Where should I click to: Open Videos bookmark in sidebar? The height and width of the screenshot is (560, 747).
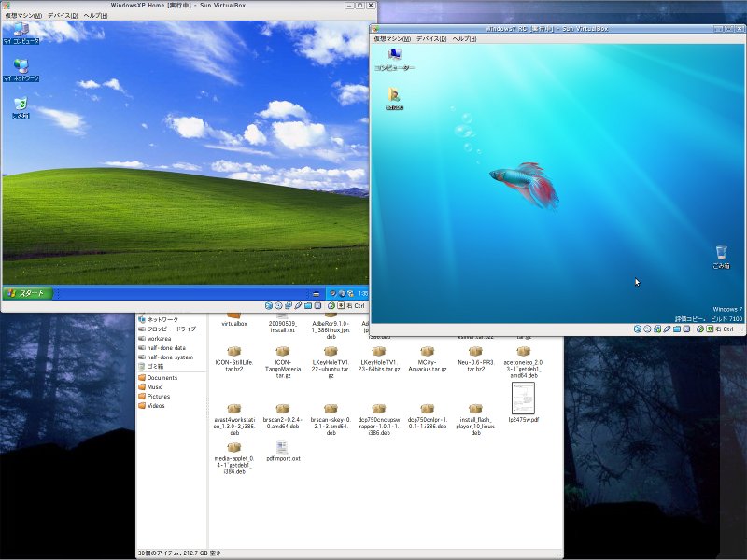point(151,406)
